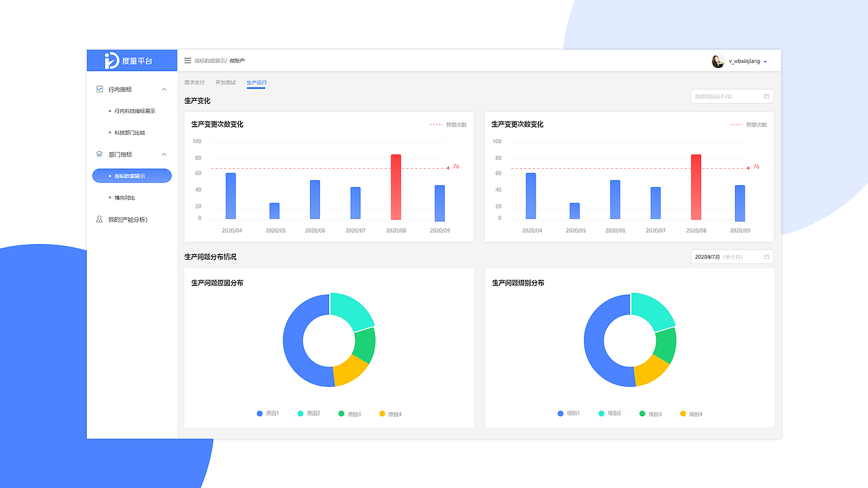
Task: Collapse the 行内指标 sidebar group
Action: 164,89
